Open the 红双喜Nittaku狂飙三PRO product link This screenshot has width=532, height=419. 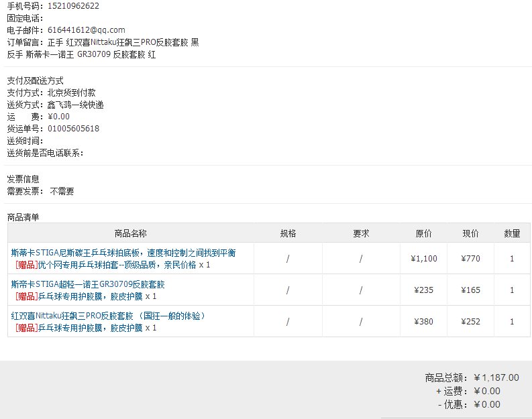pyautogui.click(x=108, y=315)
